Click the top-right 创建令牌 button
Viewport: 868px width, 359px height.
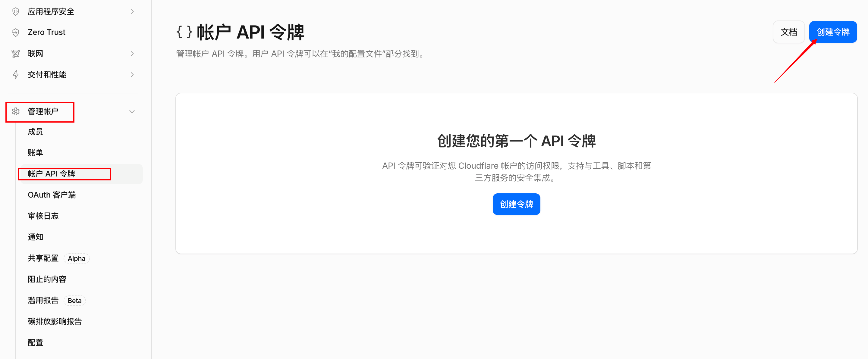coord(833,32)
